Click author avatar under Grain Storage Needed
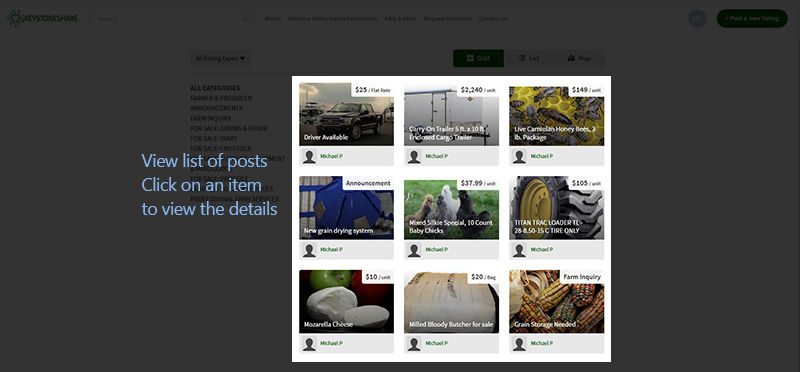This screenshot has height=372, width=800. (519, 344)
